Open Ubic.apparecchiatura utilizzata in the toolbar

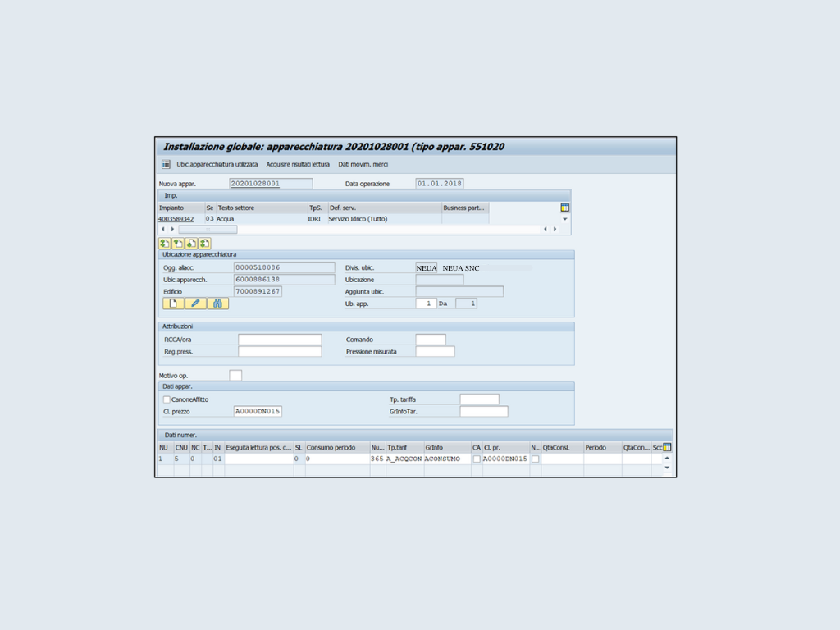click(x=217, y=164)
